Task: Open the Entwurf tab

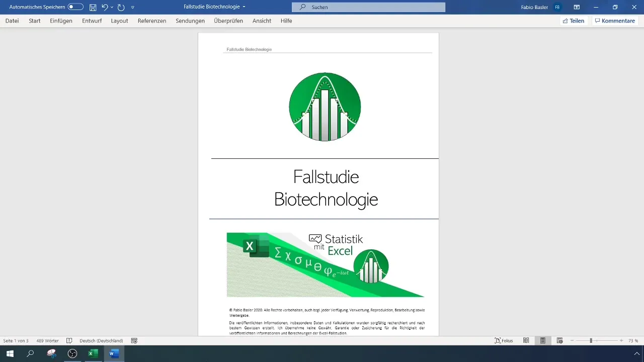Action: 92,21
